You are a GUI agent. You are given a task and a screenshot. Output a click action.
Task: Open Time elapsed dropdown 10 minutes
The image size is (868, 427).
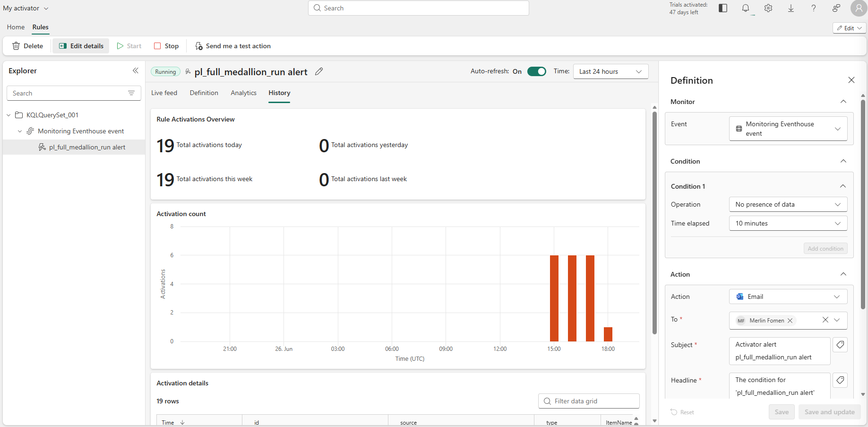pos(788,223)
